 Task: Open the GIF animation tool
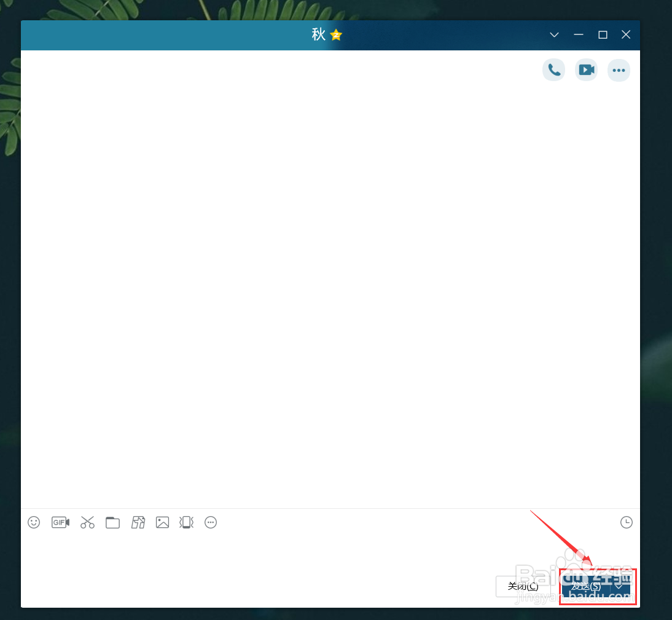(x=60, y=522)
